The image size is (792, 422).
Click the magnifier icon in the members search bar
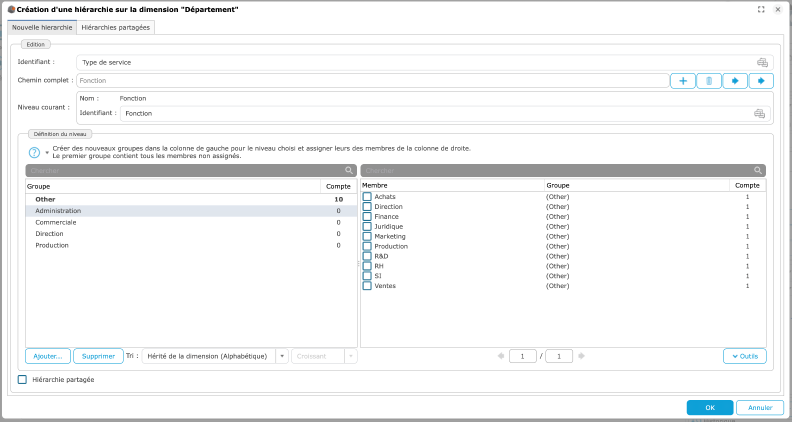click(759, 171)
